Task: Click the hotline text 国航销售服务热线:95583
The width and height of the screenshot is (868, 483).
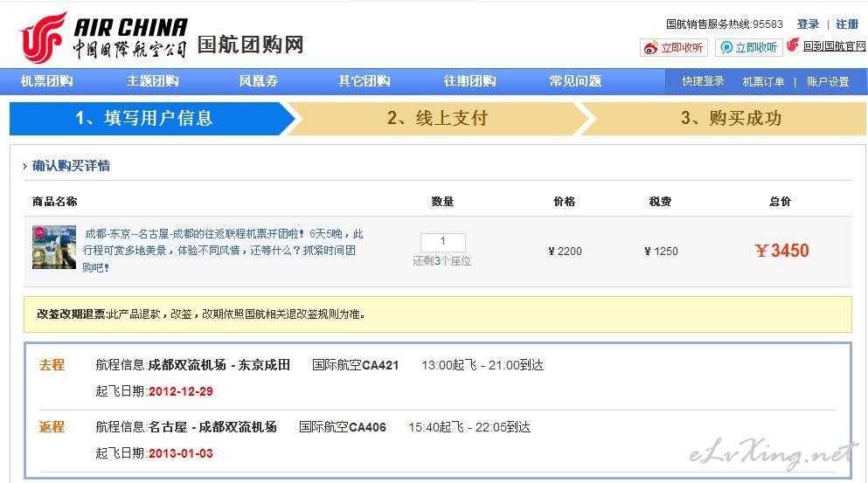Action: 724,24
